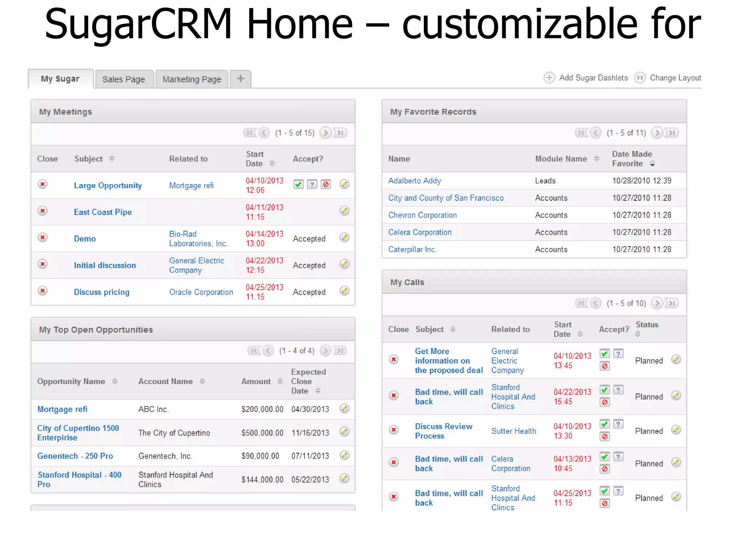Open the Marketing Page tab
This screenshot has height=560, width=747.
coord(192,79)
